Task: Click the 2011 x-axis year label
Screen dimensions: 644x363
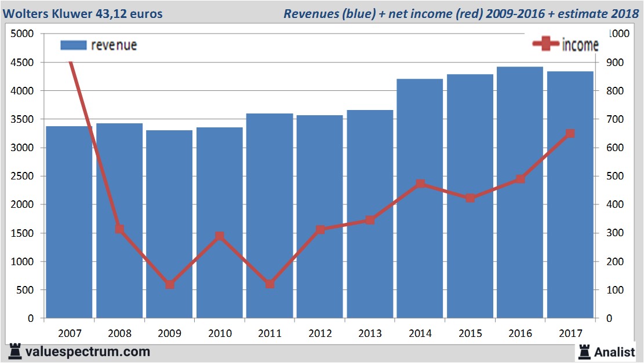Action: 270,333
